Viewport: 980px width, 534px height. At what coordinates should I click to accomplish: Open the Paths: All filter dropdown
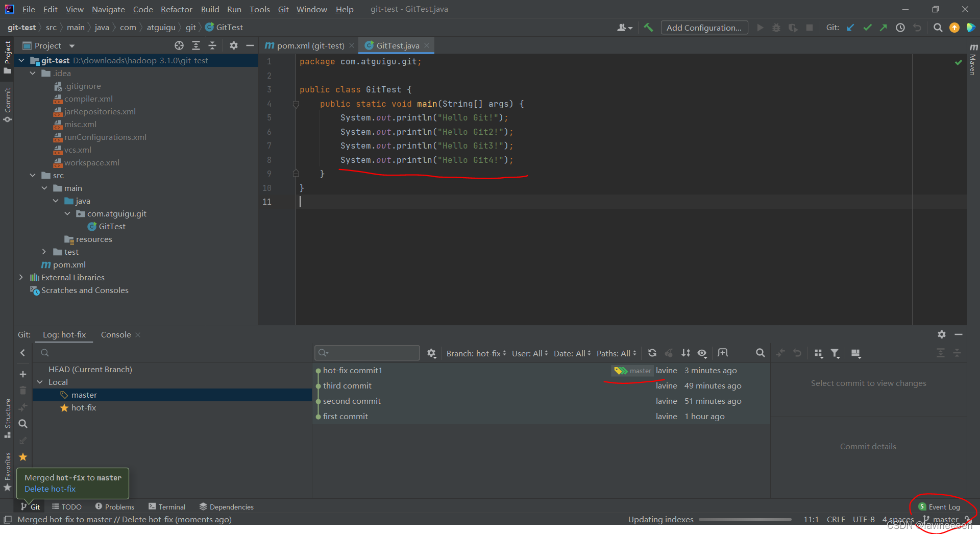pyautogui.click(x=617, y=353)
